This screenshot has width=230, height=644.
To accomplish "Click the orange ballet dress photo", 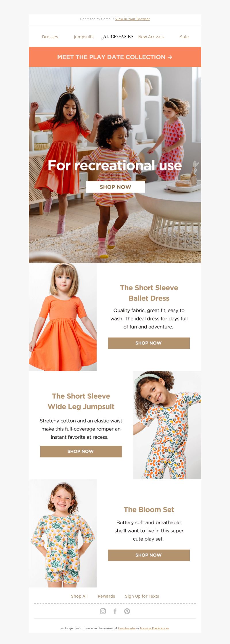I will tap(63, 317).
